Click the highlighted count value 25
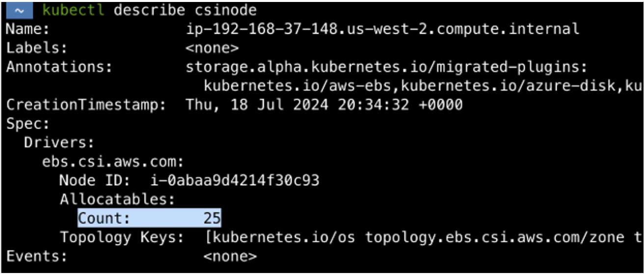Screen dimensions: 644x274 pyautogui.click(x=212, y=219)
